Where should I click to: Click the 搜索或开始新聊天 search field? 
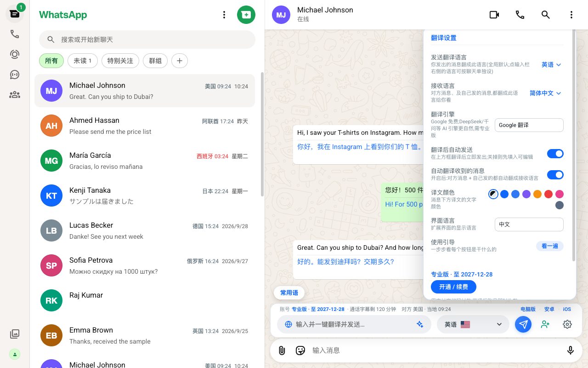click(x=147, y=40)
